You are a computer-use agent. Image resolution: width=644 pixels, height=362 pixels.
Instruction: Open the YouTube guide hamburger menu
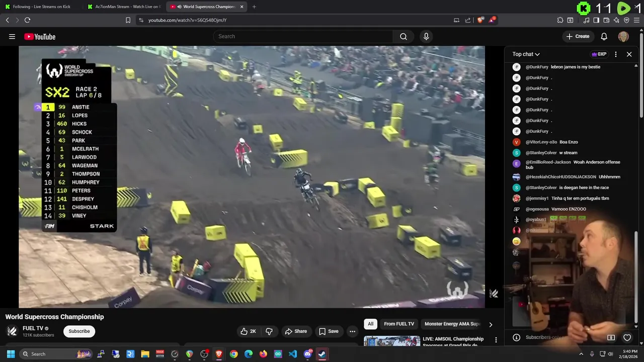tap(12, 36)
